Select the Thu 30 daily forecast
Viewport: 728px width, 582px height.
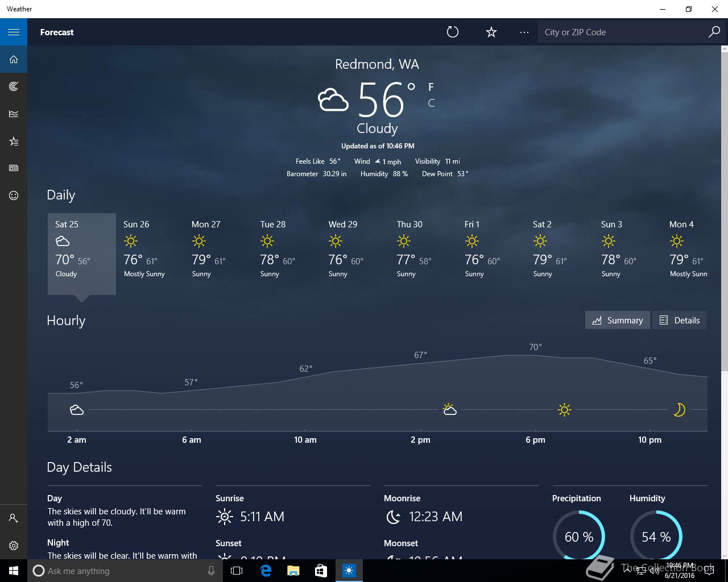point(423,253)
